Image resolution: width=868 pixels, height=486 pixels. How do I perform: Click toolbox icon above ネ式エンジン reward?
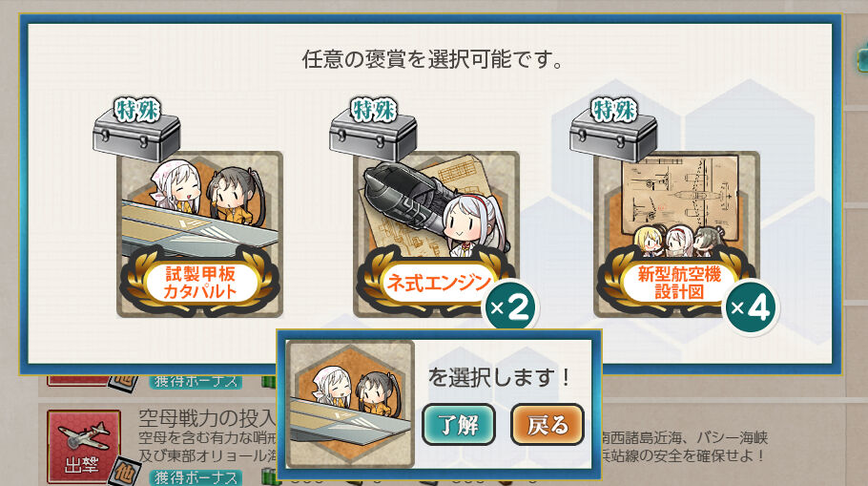pyautogui.click(x=373, y=135)
